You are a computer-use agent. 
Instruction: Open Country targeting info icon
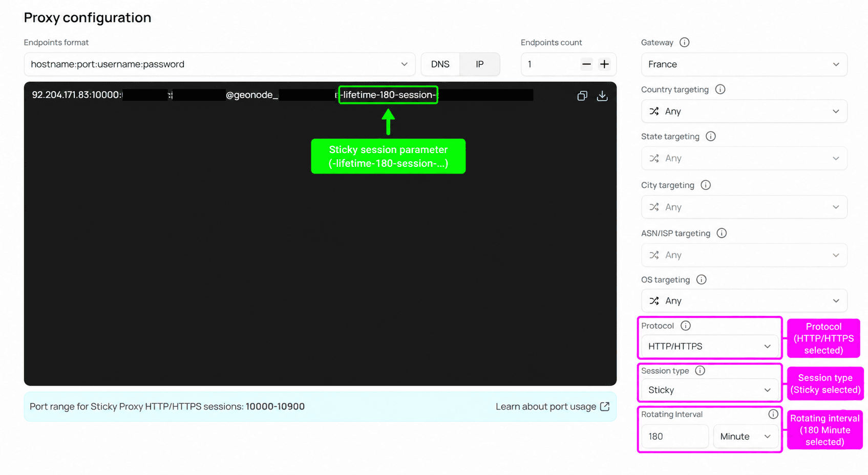720,89
